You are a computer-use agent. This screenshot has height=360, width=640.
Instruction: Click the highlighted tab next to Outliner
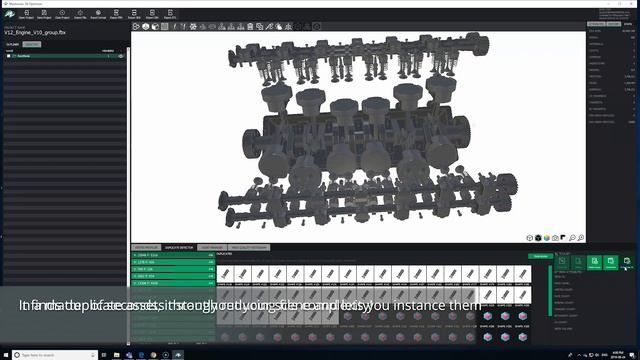(32, 44)
